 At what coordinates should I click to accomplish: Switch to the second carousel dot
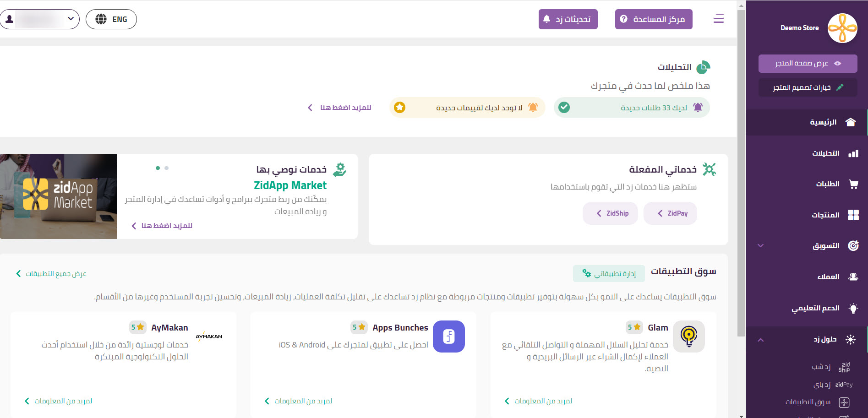166,168
